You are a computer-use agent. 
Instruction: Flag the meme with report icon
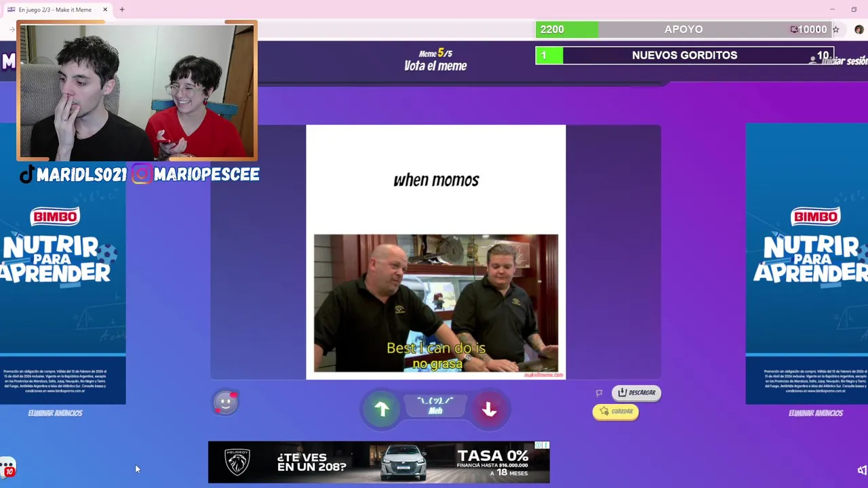click(599, 392)
